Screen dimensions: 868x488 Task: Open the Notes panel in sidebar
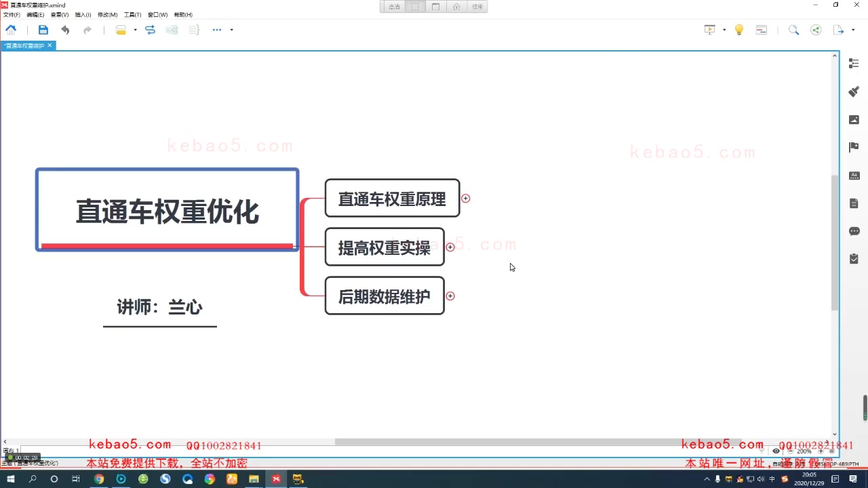[854, 203]
